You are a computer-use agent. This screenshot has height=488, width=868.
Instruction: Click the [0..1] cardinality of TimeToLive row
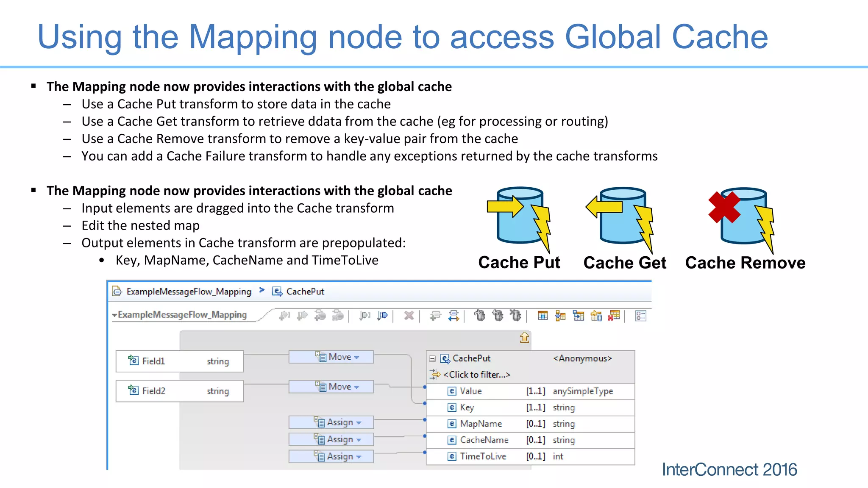click(536, 456)
